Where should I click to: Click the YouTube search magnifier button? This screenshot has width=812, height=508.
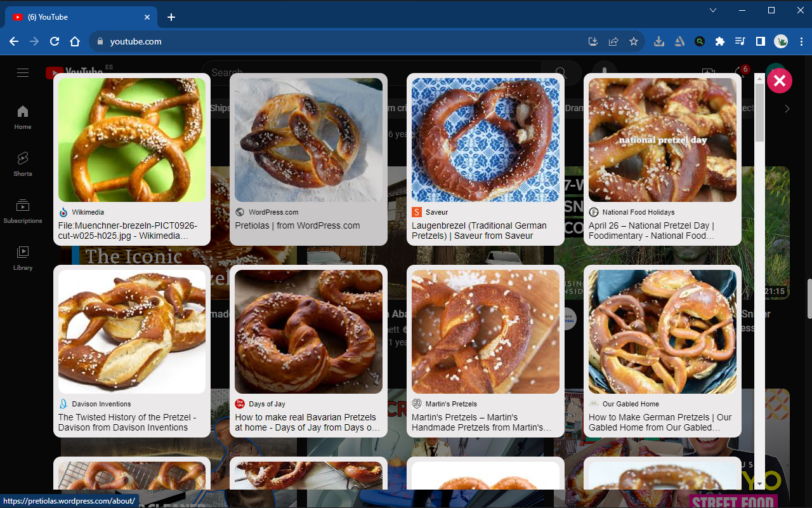[561, 73]
